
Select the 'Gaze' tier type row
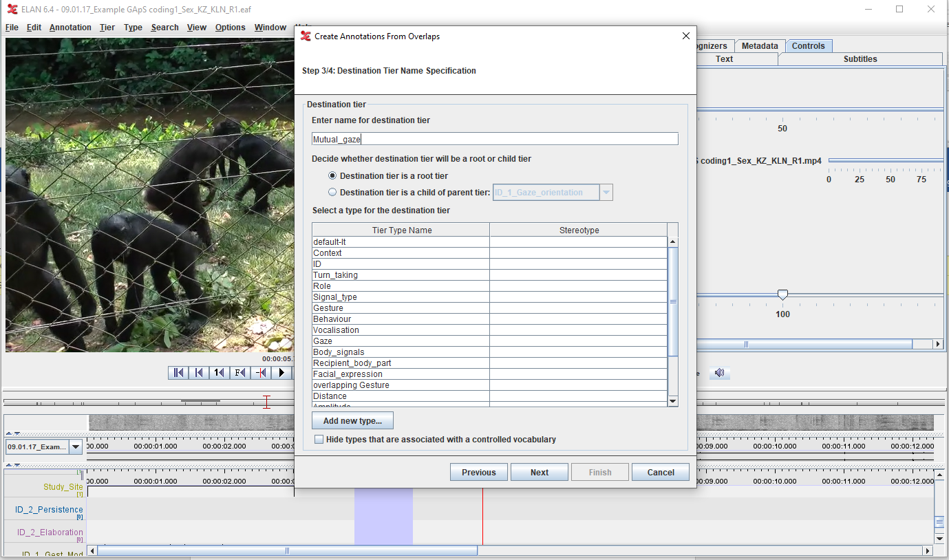tap(489, 341)
